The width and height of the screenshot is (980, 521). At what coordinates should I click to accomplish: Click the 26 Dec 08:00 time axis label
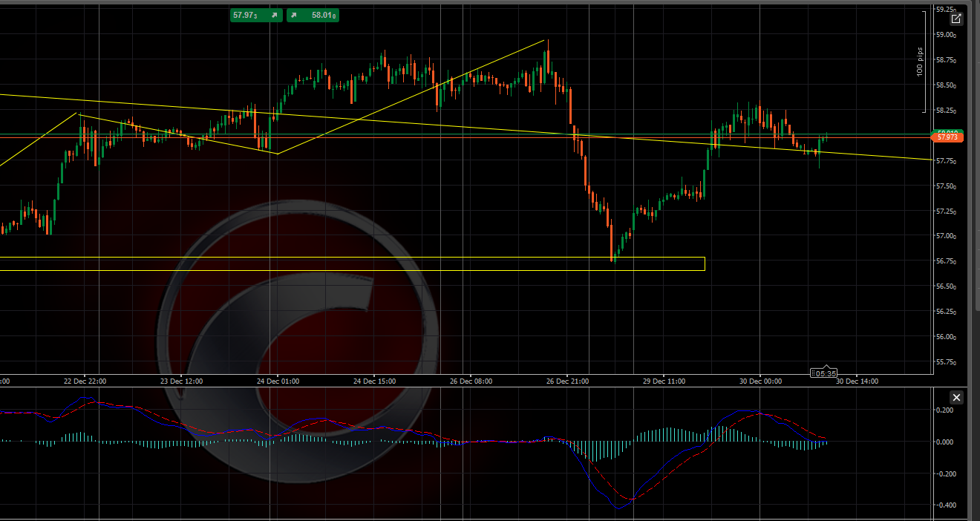(471, 381)
